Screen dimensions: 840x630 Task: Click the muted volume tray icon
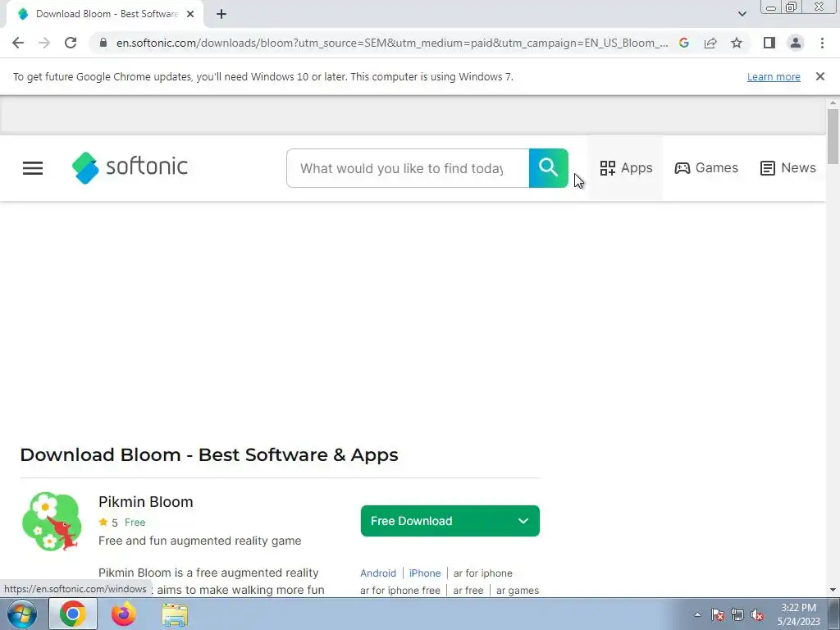[757, 614]
